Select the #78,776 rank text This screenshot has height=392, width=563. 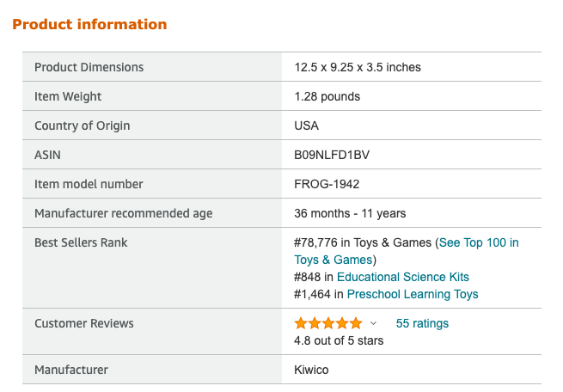pos(318,242)
